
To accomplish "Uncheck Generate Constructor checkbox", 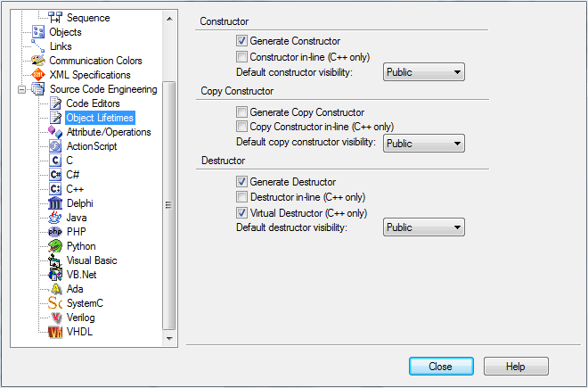I will click(241, 40).
